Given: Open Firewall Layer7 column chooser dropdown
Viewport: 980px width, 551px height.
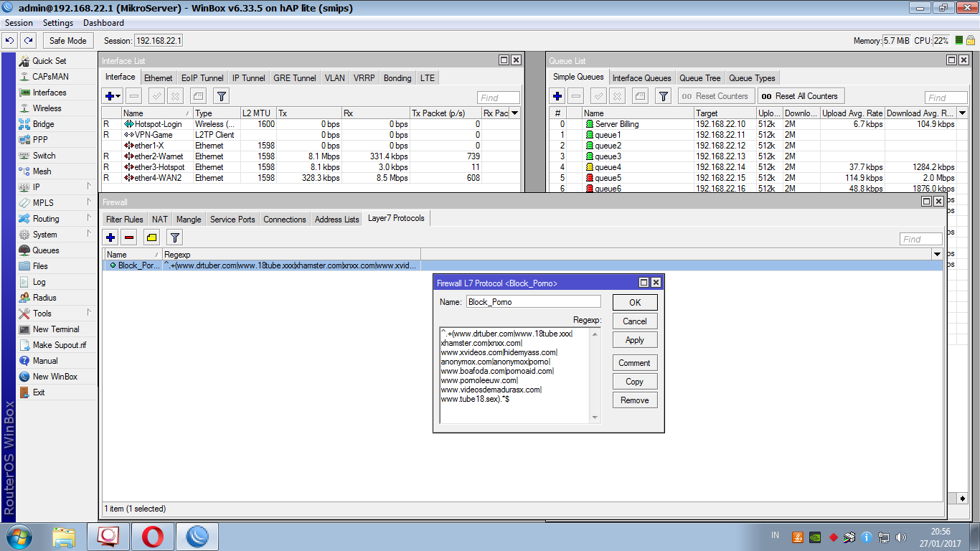Looking at the screenshot, I should pyautogui.click(x=937, y=255).
